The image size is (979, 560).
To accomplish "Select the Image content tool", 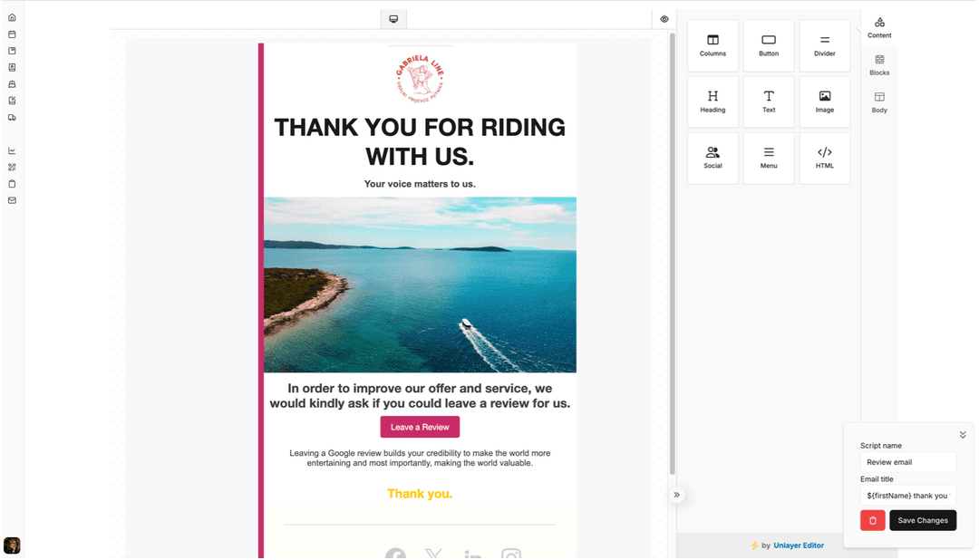I will coord(824,101).
